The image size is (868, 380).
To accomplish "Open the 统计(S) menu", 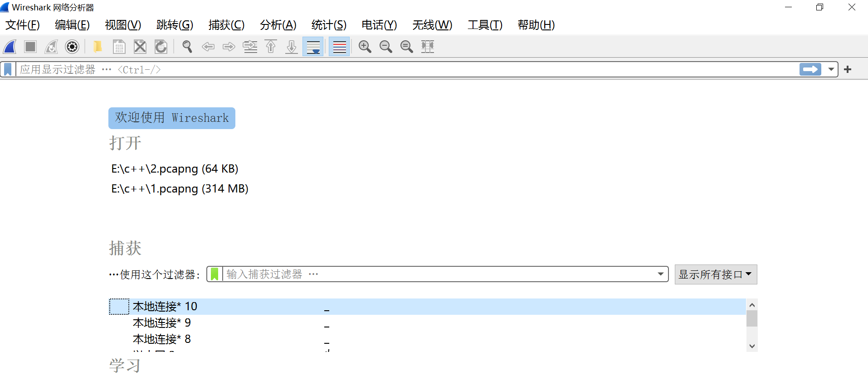I will 329,25.
